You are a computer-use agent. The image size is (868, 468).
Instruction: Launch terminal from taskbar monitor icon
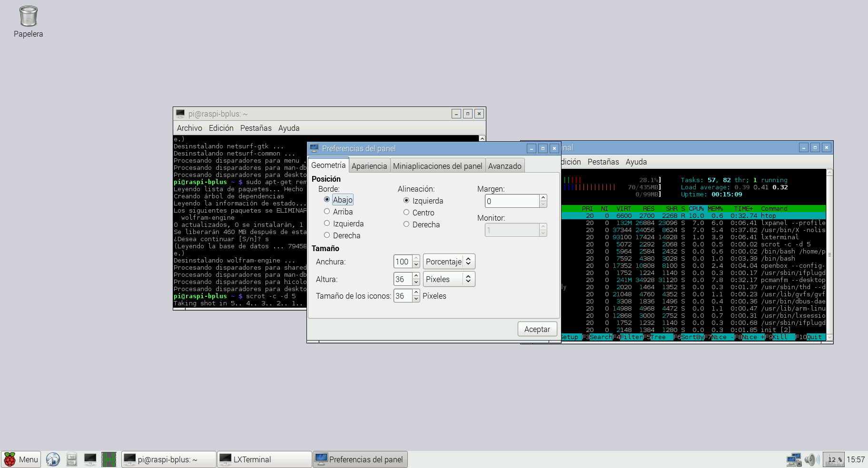coord(90,459)
